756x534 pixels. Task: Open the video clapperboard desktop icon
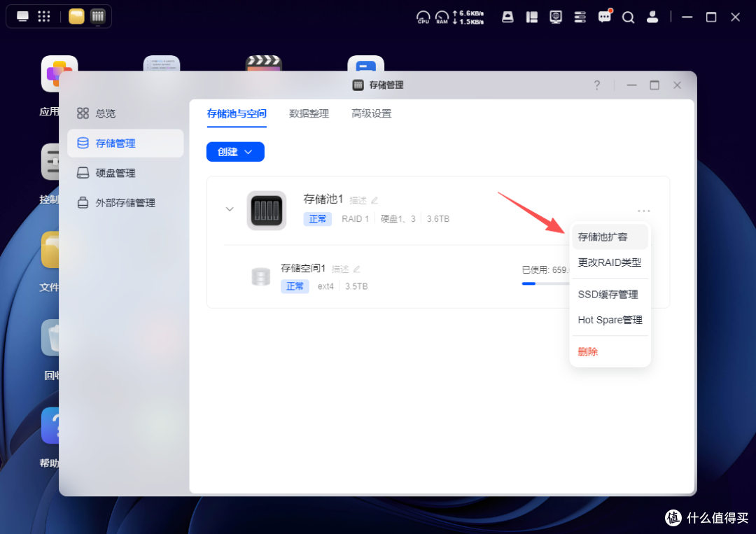(x=263, y=63)
